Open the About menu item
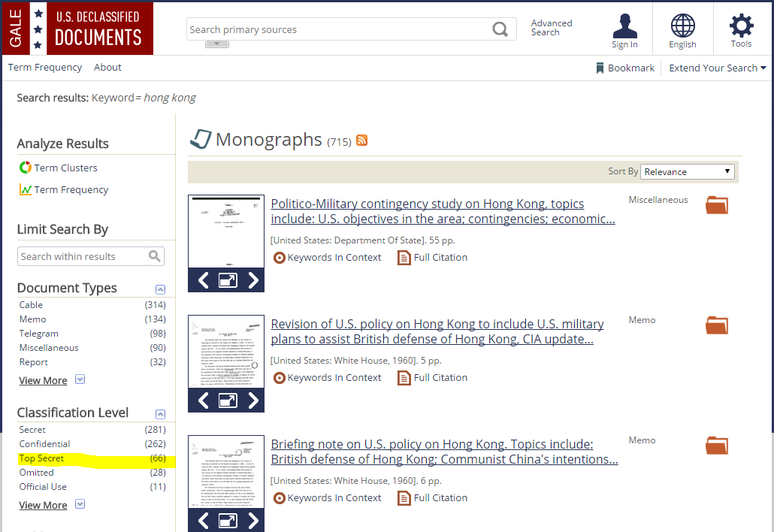The width and height of the screenshot is (774, 532). [x=107, y=67]
